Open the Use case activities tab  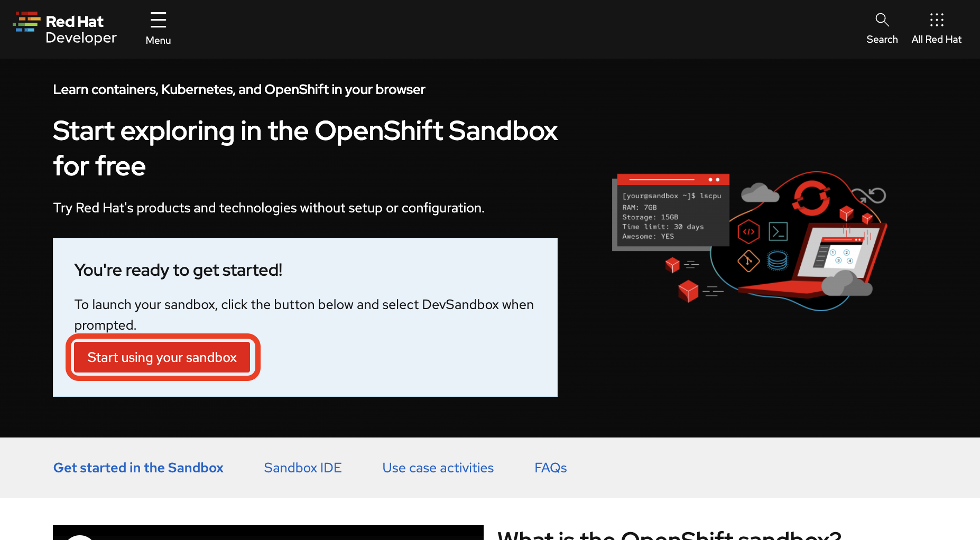point(438,468)
